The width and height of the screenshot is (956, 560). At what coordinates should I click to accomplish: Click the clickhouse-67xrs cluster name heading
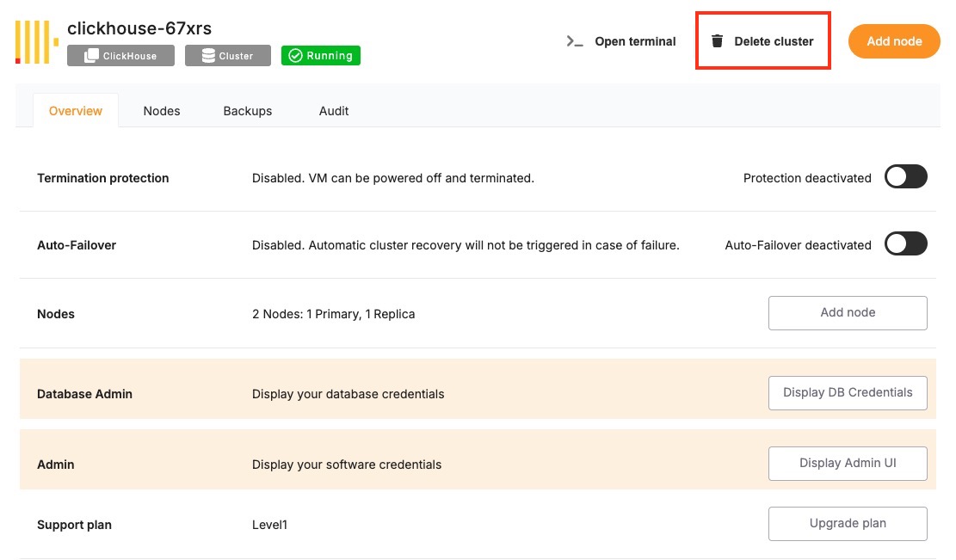pos(139,28)
